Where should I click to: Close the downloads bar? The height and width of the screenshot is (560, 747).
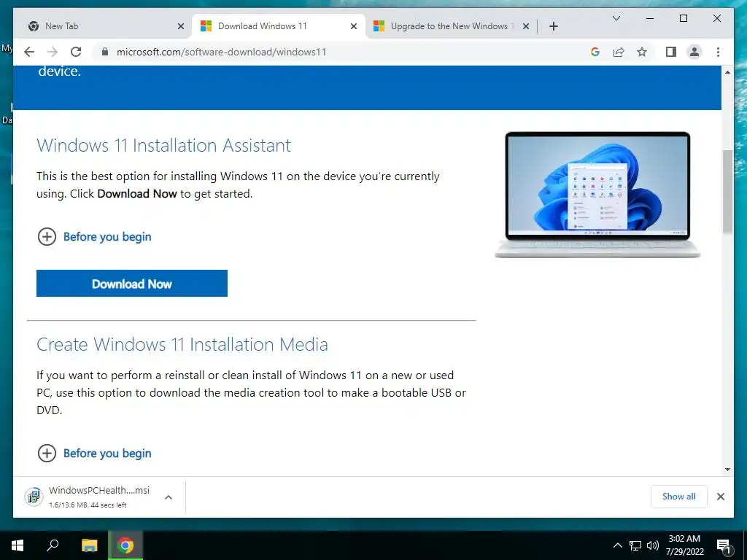coord(720,497)
